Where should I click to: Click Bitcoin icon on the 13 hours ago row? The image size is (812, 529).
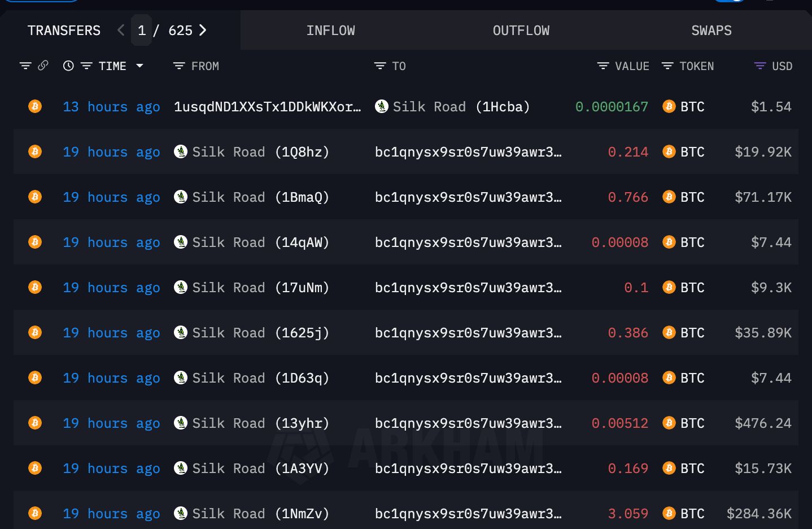click(35, 106)
